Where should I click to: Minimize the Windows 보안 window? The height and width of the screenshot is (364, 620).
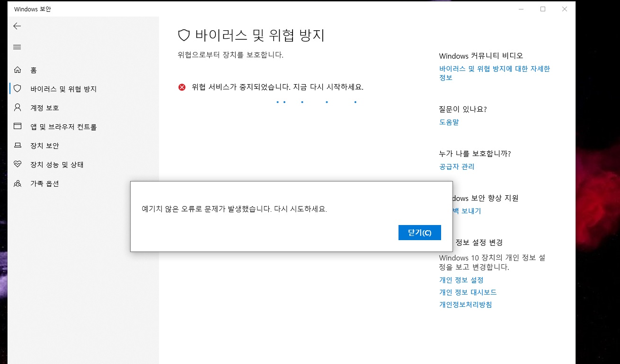pyautogui.click(x=521, y=9)
